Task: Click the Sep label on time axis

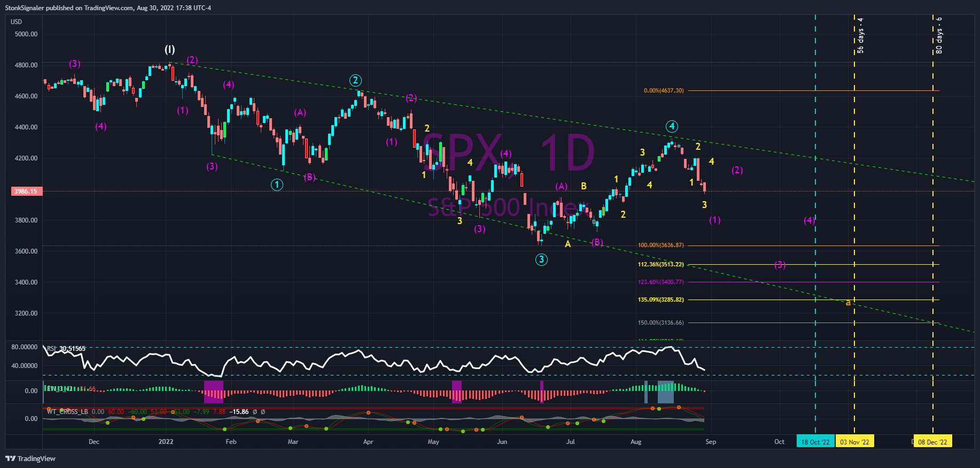Action: click(x=711, y=442)
